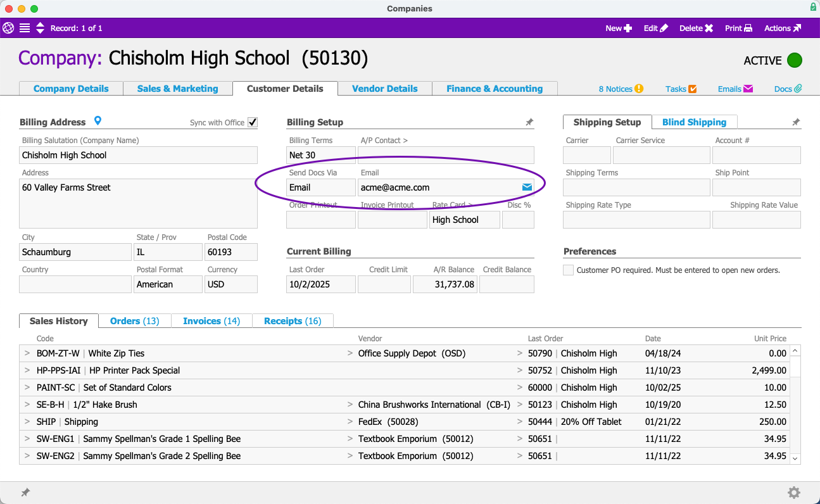Delete the current company record
The width and height of the screenshot is (820, 504).
696,28
